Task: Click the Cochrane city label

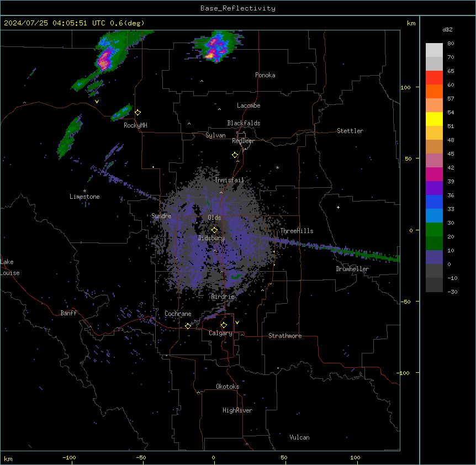Action: point(178,314)
